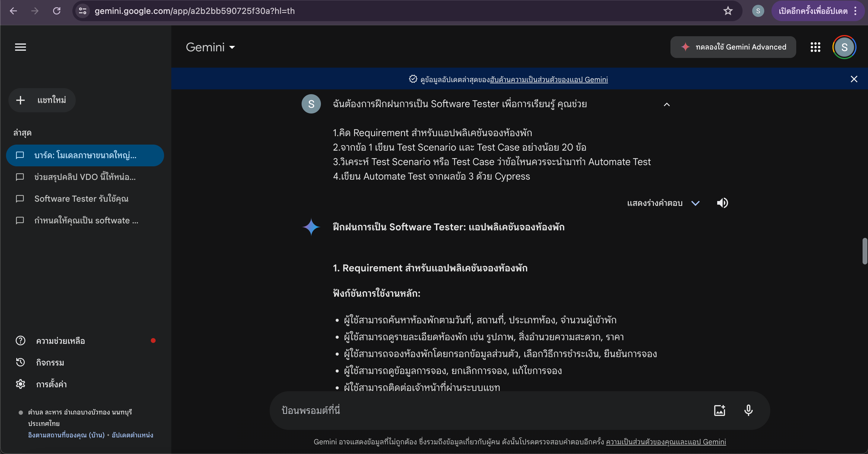This screenshot has height=454, width=868.
Task: Focus the ป้อนพรอมต์ที่นี่ prompt field
Action: (x=492, y=411)
